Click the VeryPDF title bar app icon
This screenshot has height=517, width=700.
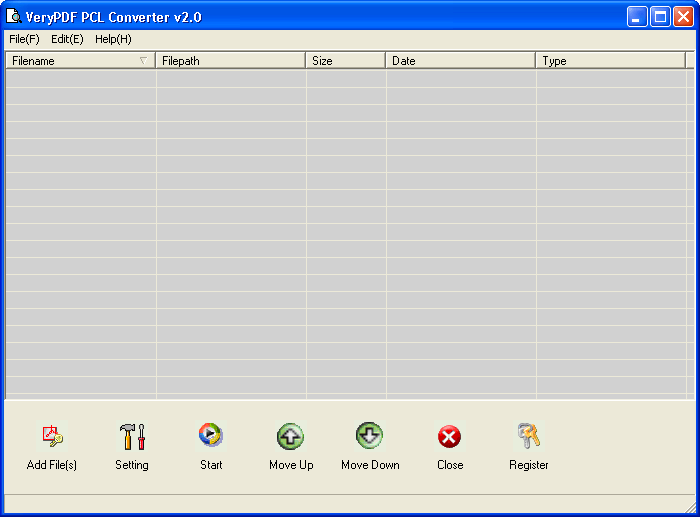(14, 16)
